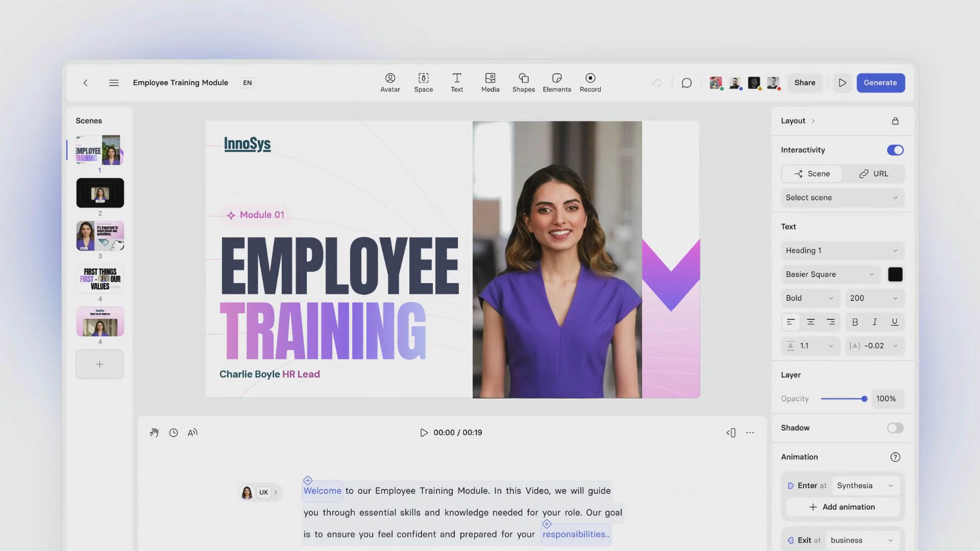Expand the Heading 1 style dropdown
Image resolution: width=980 pixels, height=551 pixels.
(842, 251)
